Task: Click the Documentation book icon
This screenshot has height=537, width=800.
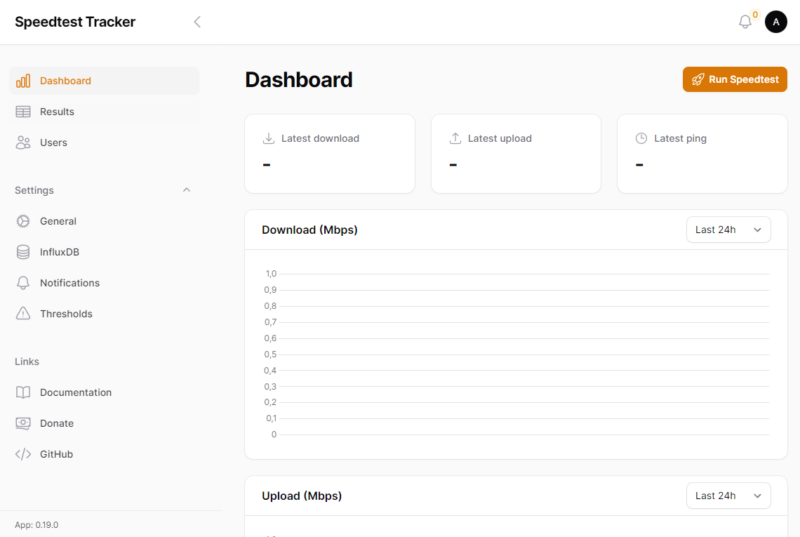Action: pos(23,393)
